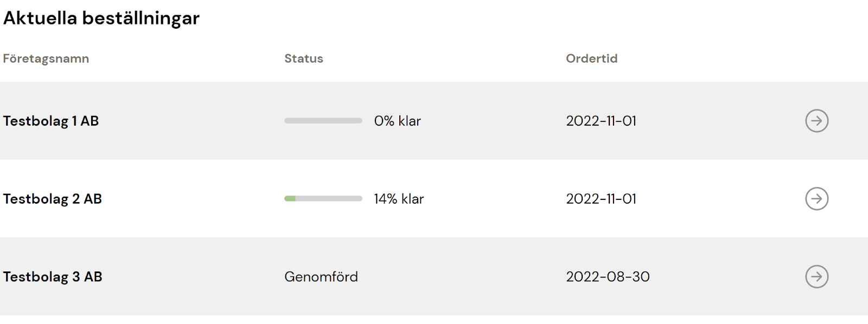Click the 14% progress bar

coord(323,199)
